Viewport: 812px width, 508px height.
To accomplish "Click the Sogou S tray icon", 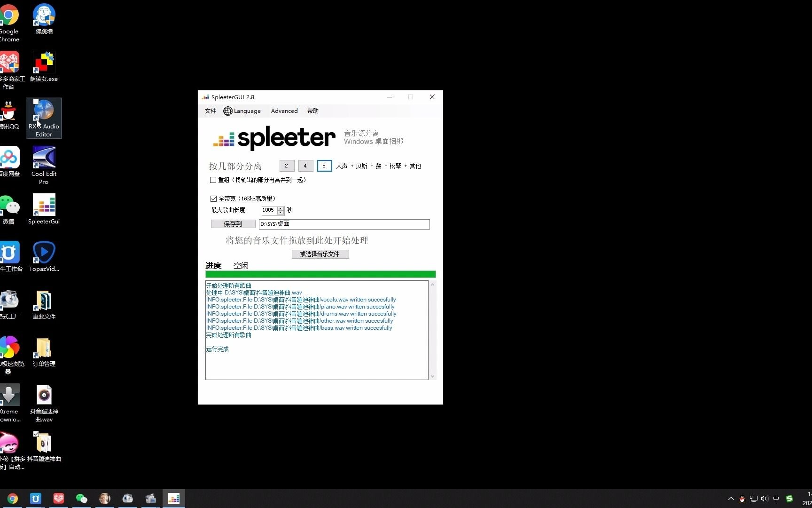I will pyautogui.click(x=789, y=499).
